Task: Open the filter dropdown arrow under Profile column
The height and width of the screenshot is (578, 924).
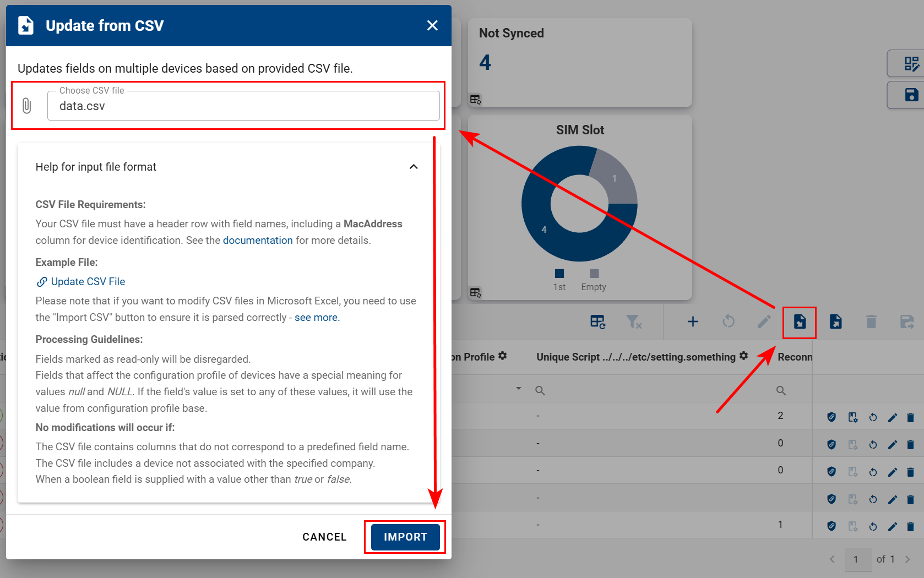Action: point(518,389)
